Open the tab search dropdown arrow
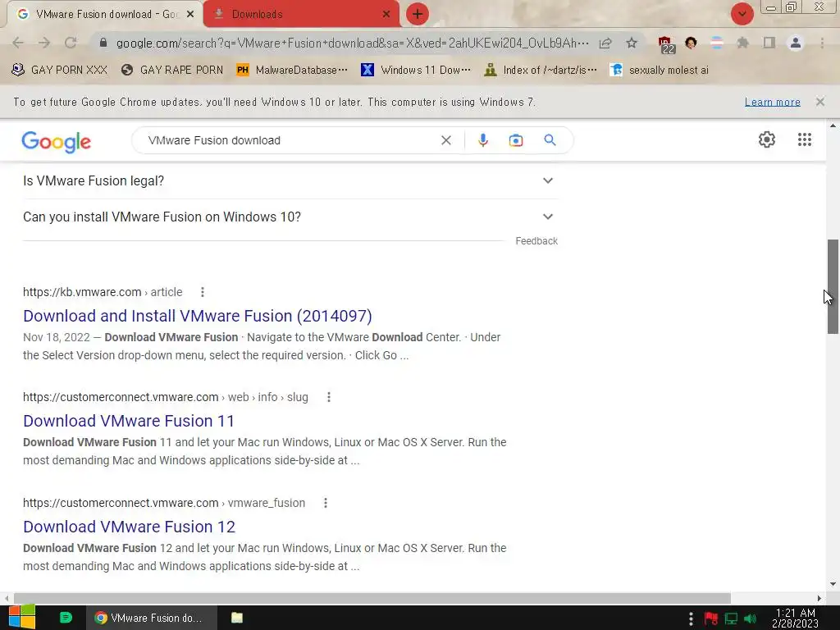The image size is (840, 630). coord(742,14)
